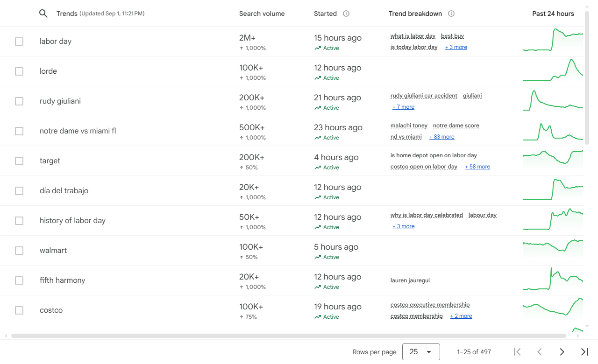Open the 'costco membership' query
The image size is (598, 364).
[x=417, y=316]
